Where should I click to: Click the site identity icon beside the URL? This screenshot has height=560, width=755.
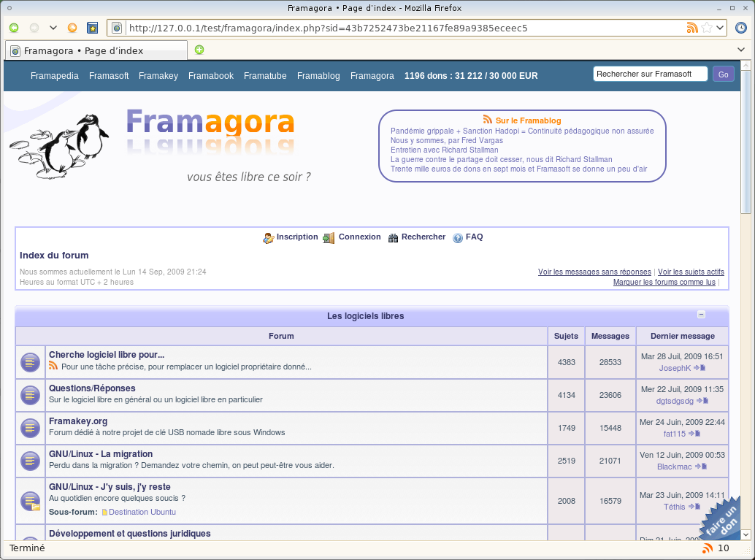click(117, 28)
